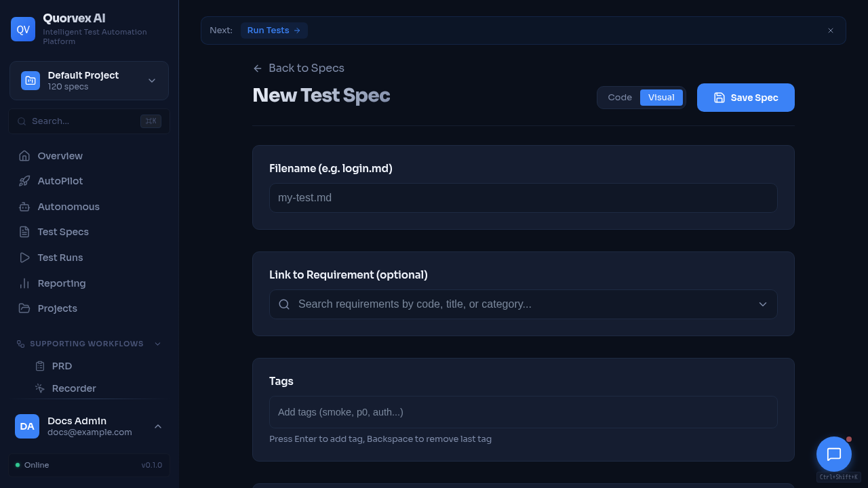The height and width of the screenshot is (488, 868).
Task: Click the Quorvex AI QV logo
Action: point(23,29)
